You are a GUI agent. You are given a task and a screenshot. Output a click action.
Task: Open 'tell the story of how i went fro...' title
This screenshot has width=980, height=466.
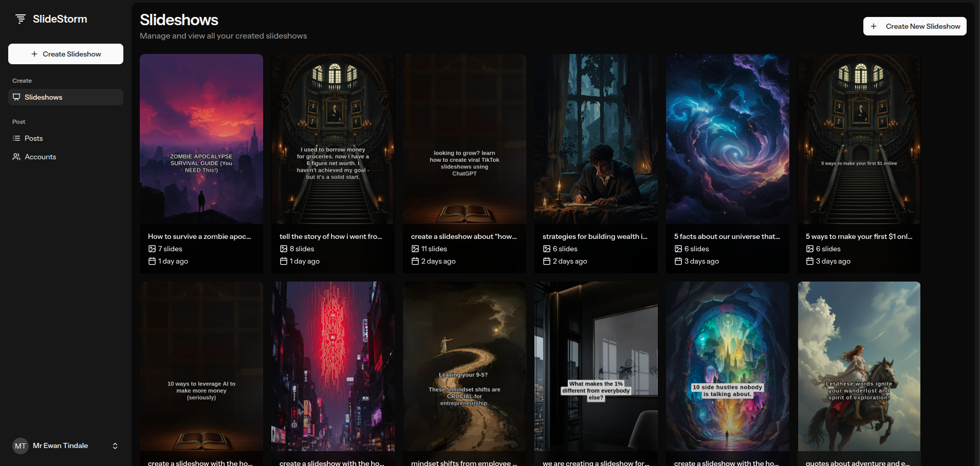click(x=331, y=236)
